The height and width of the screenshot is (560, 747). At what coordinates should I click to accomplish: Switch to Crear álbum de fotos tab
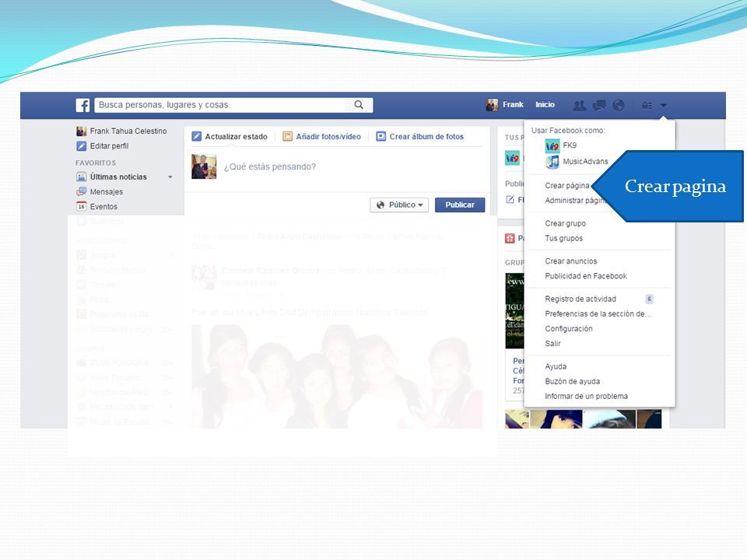(426, 137)
